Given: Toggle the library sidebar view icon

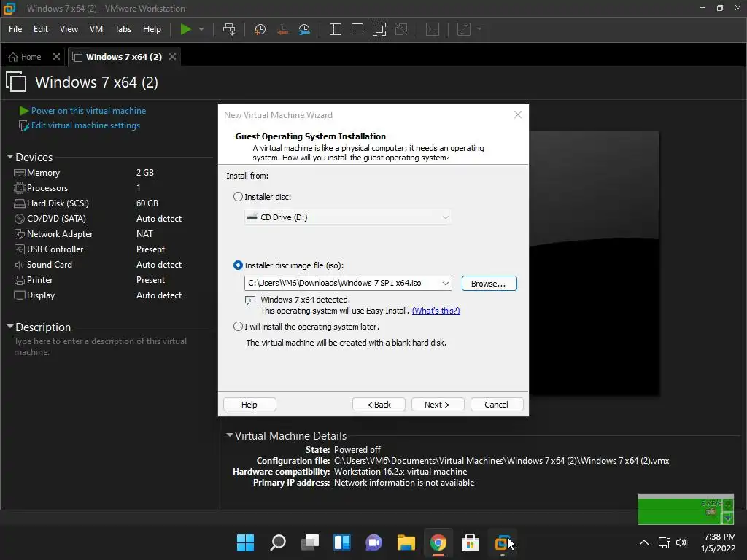Looking at the screenshot, I should 336,29.
